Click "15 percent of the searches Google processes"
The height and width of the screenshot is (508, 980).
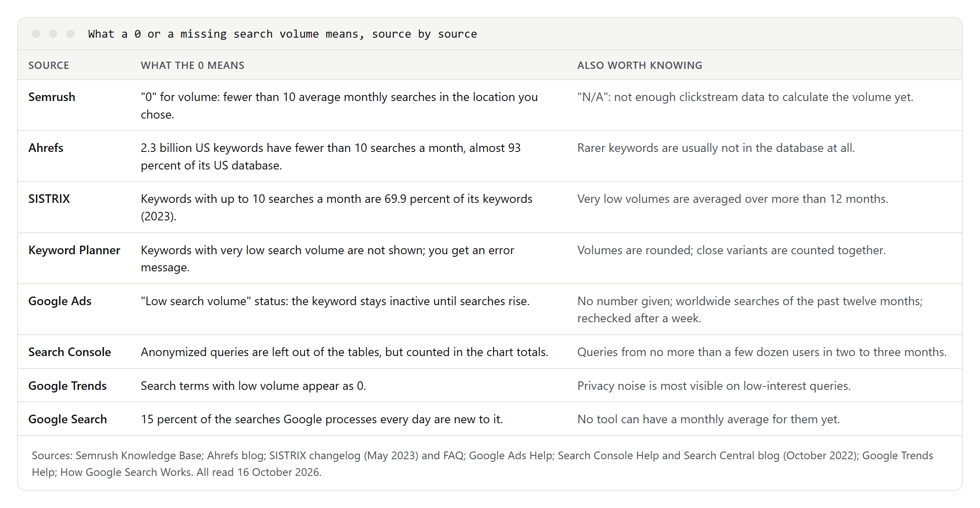[322, 419]
